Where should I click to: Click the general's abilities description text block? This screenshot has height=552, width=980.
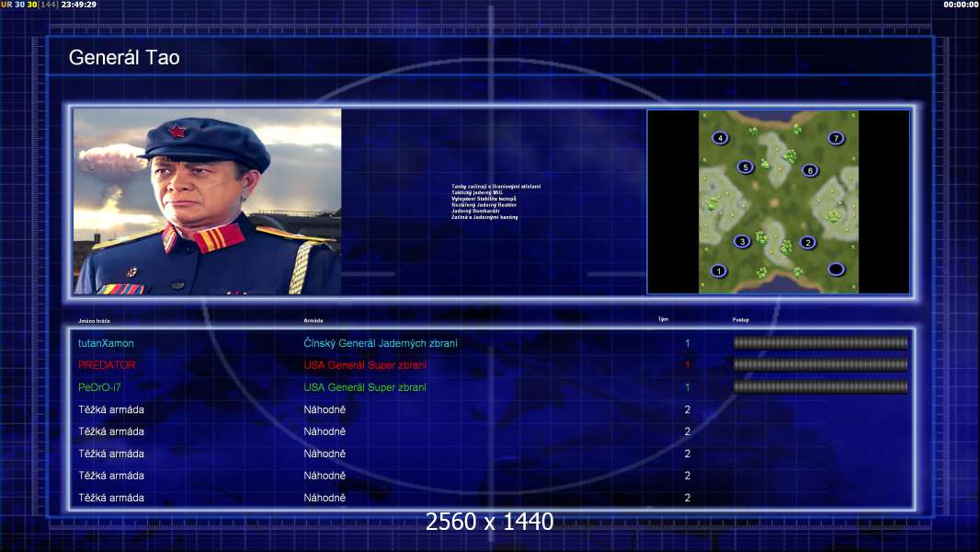(x=496, y=201)
